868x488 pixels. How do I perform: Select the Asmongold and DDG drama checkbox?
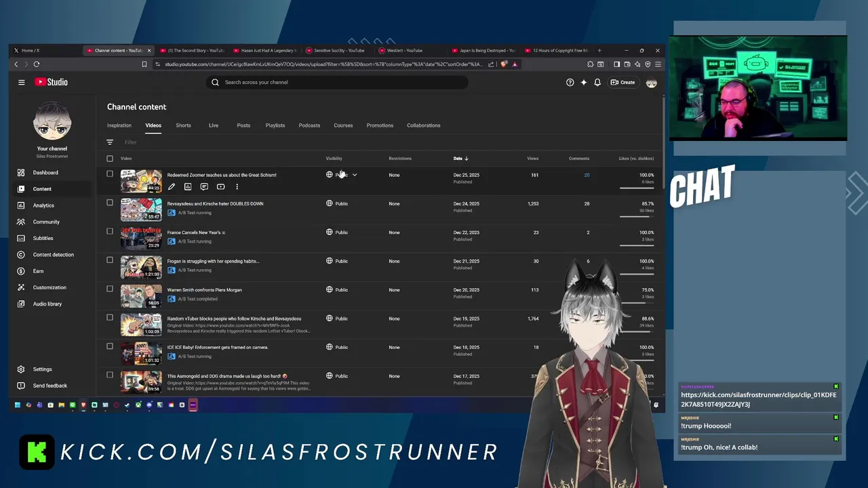(x=110, y=375)
